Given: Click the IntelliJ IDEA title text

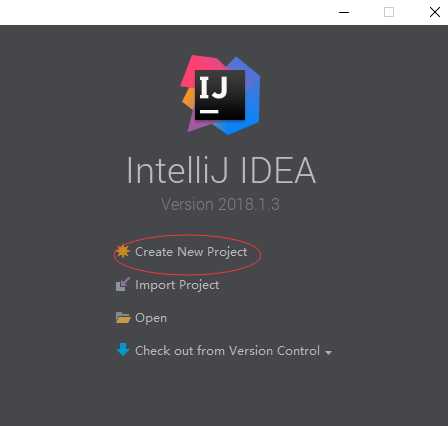Looking at the screenshot, I should 221,170.
